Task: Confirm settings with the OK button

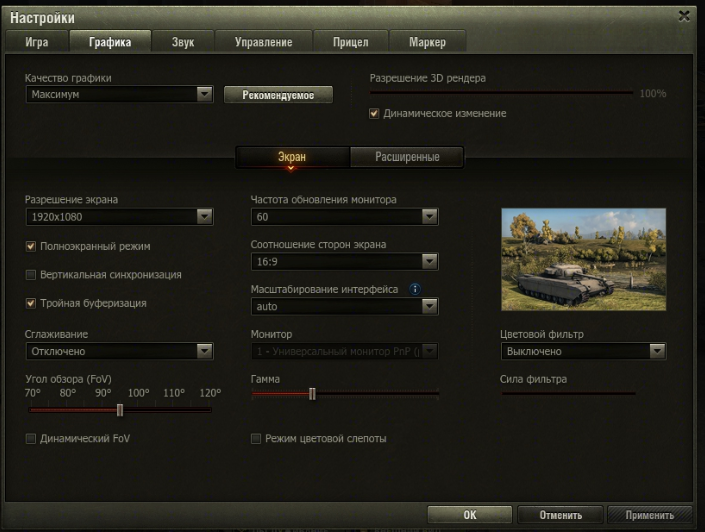Action: tap(470, 515)
